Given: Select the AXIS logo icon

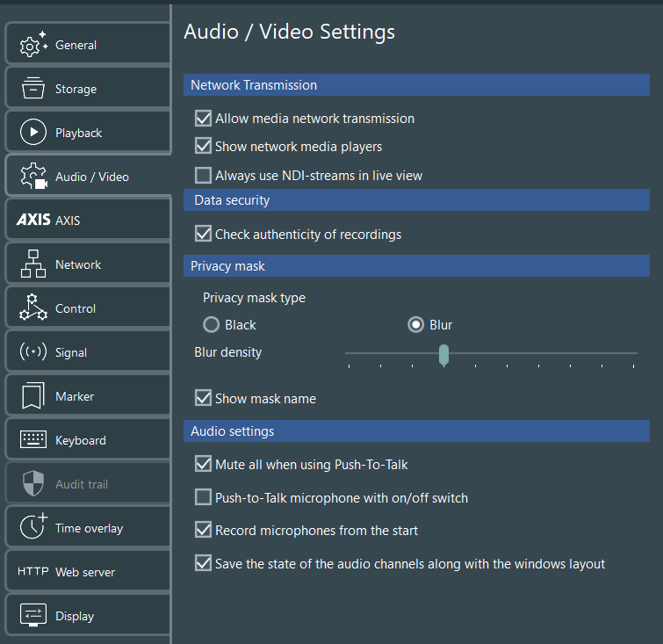Looking at the screenshot, I should pyautogui.click(x=33, y=221).
